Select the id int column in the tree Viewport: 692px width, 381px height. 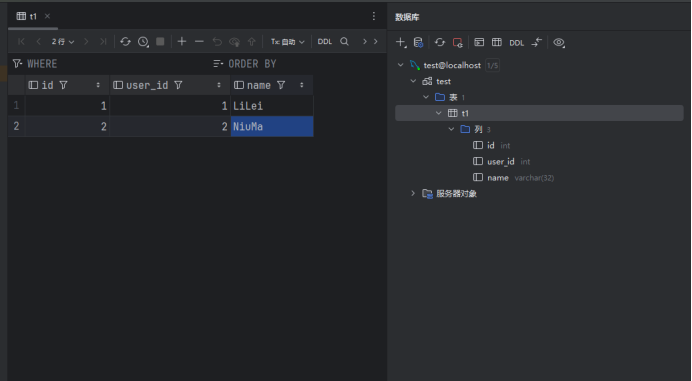(x=491, y=145)
